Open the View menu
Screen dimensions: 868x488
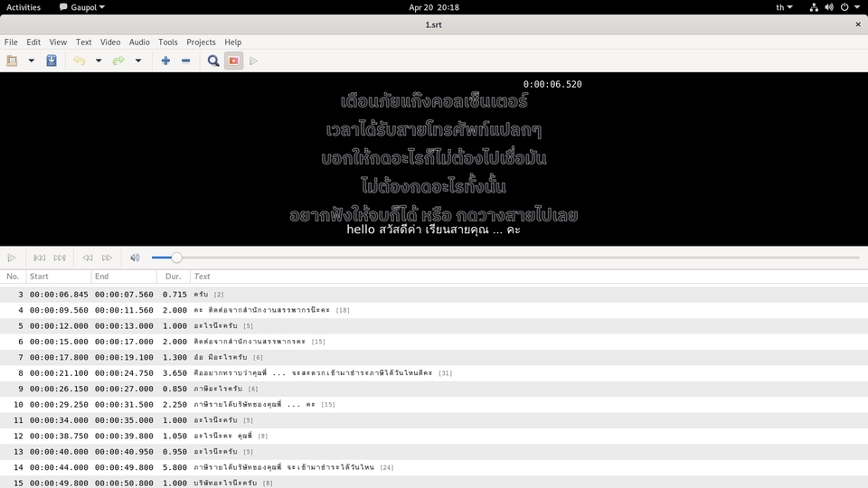58,42
